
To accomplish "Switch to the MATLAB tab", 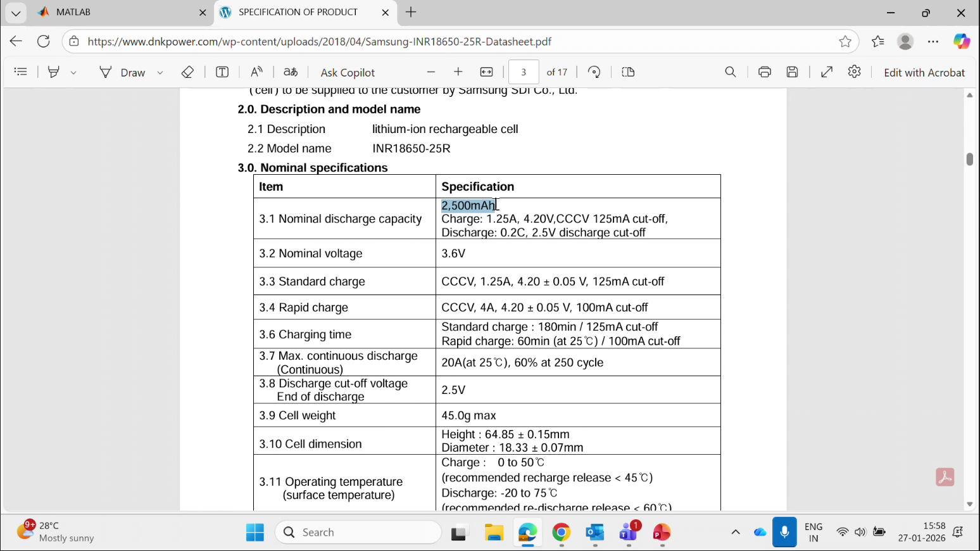I will point(120,13).
